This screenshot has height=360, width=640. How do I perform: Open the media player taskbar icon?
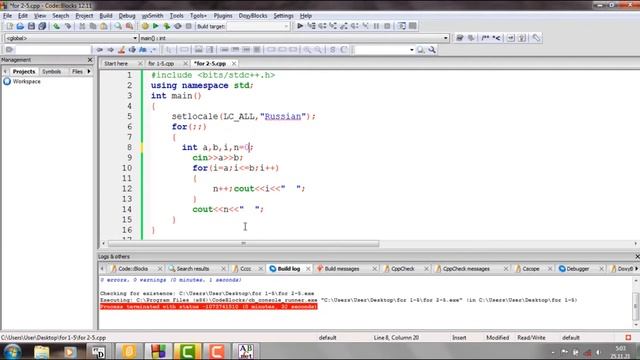point(70,351)
